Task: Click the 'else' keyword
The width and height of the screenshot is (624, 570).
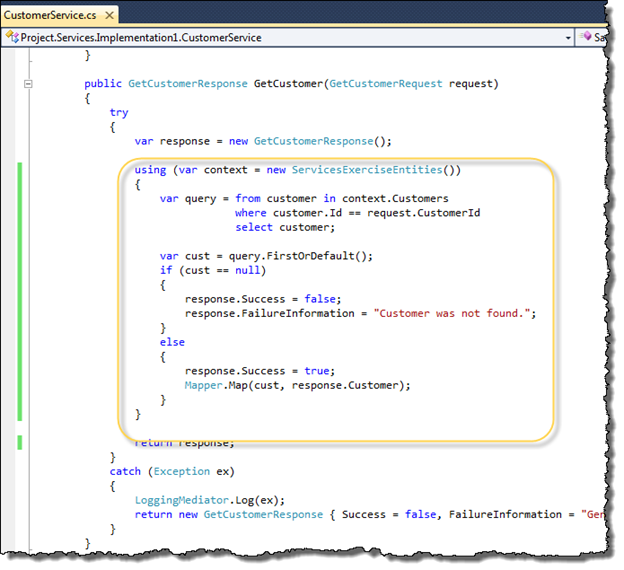Action: [x=172, y=342]
